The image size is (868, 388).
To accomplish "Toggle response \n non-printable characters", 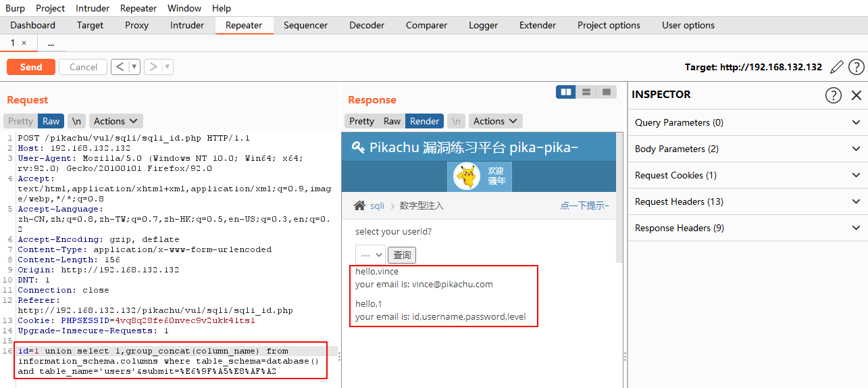I will pyautogui.click(x=457, y=121).
